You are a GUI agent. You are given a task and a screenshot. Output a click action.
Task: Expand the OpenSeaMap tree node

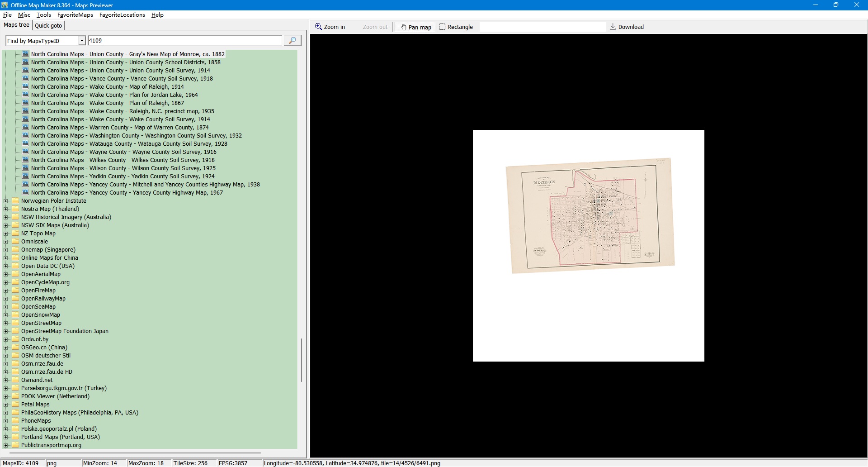click(6, 307)
